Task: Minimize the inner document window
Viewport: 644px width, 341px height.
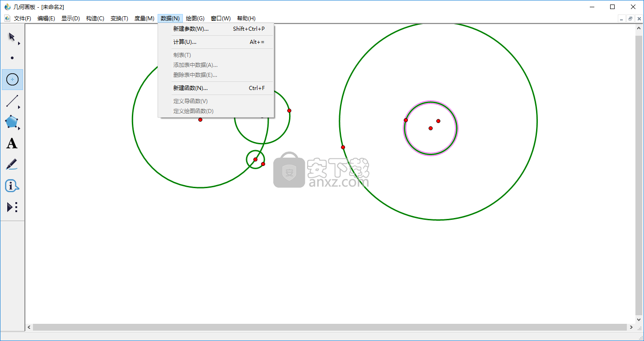Action: tap(622, 19)
